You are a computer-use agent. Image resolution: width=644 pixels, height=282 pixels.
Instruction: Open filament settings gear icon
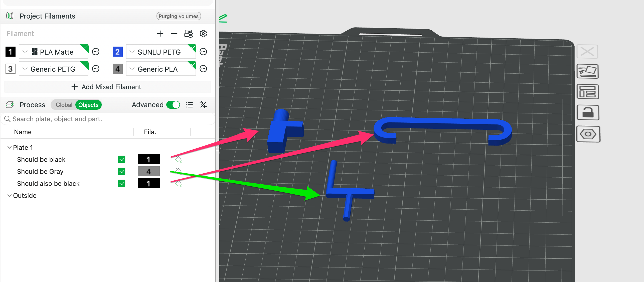tap(203, 34)
